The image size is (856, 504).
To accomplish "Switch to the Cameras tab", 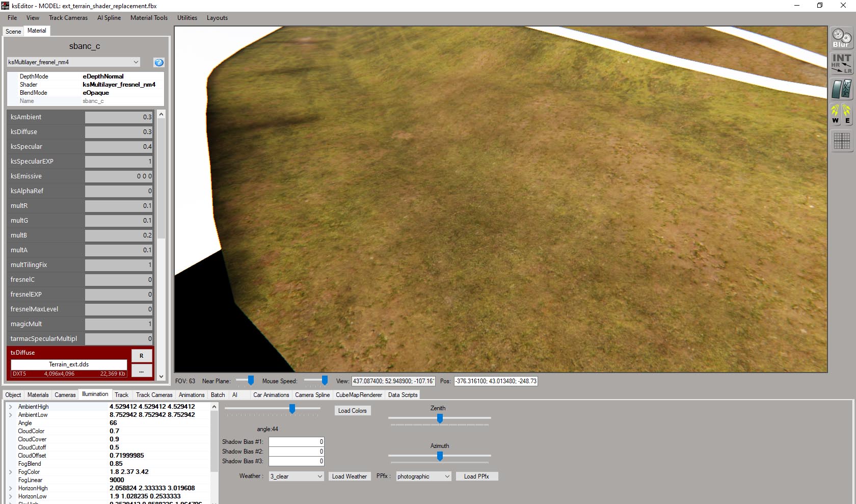I will pos(65,395).
